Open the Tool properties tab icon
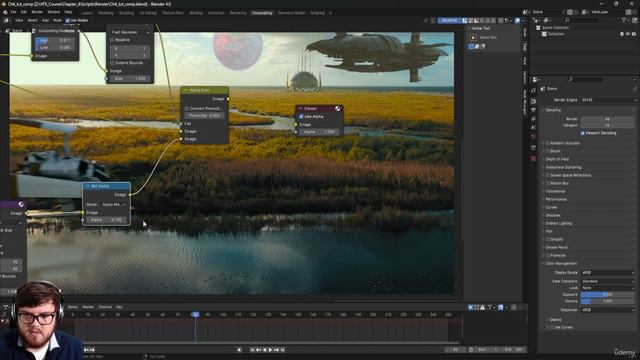Viewport: 640px width, 360px height. (x=533, y=91)
